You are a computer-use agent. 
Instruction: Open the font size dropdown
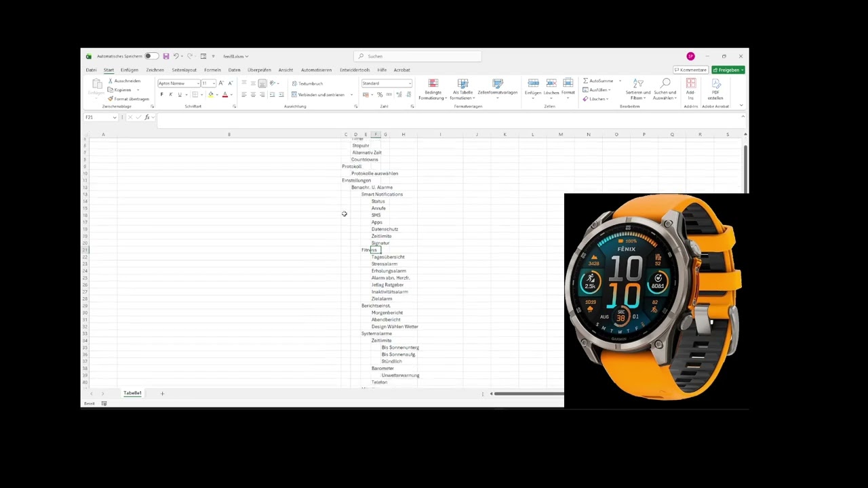(x=213, y=83)
